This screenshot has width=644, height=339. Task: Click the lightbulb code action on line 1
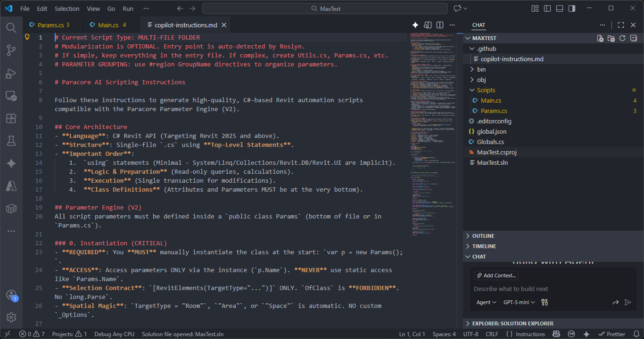pyautogui.click(x=27, y=37)
